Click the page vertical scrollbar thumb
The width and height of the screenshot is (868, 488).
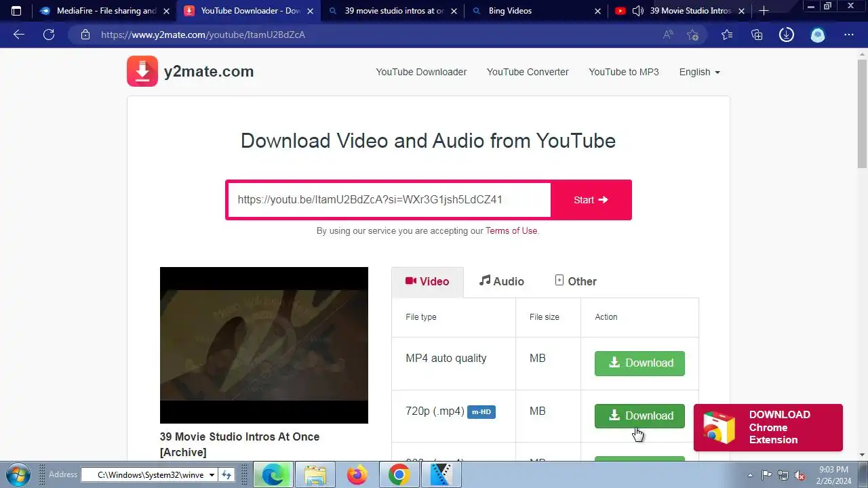(x=862, y=114)
